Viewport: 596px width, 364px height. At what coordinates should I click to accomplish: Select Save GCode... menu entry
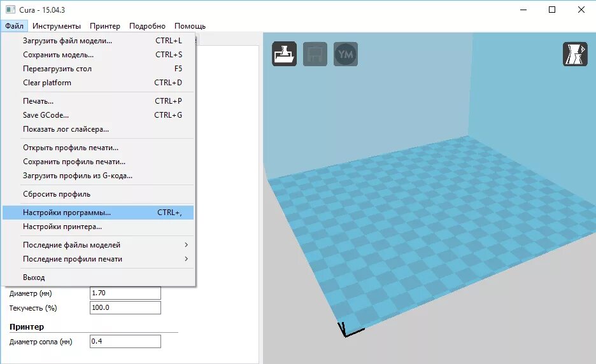(98, 115)
